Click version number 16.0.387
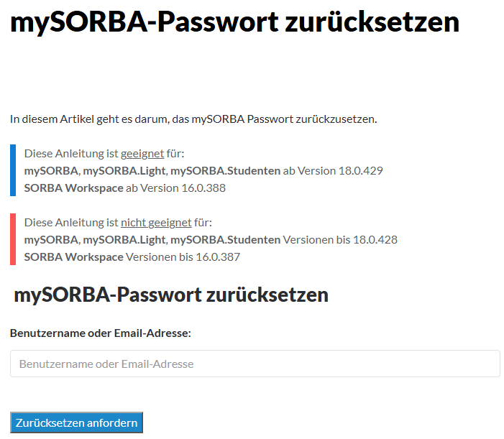 pyautogui.click(x=218, y=257)
